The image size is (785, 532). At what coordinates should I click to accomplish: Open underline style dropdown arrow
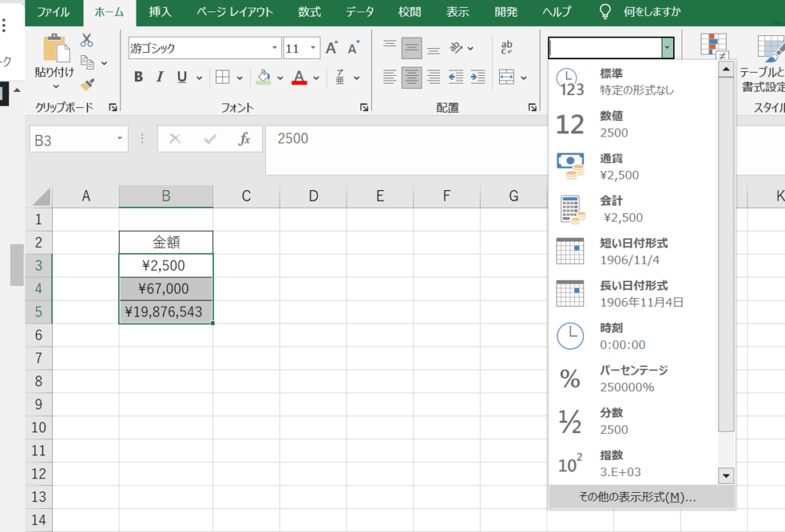coord(199,77)
